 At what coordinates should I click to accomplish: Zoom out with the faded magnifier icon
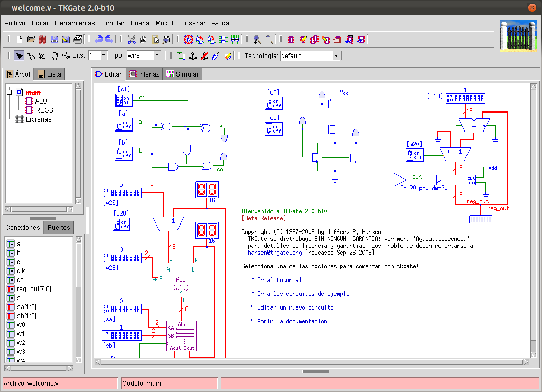(268, 40)
